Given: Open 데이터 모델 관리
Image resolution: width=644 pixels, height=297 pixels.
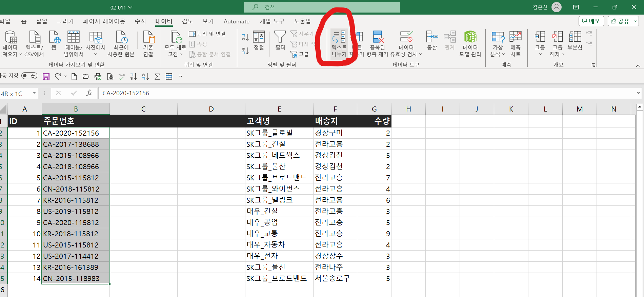Looking at the screenshot, I should coord(470,43).
